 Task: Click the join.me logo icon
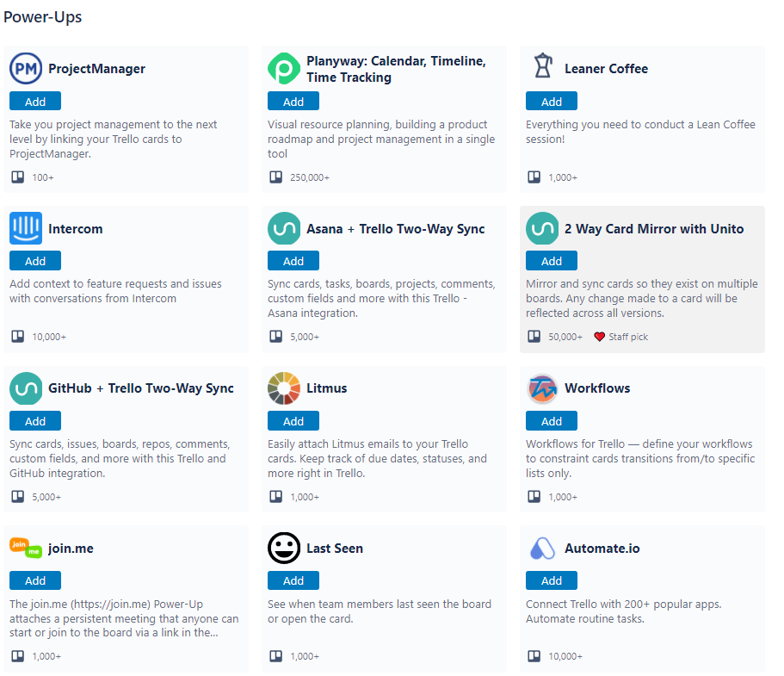pos(26,549)
